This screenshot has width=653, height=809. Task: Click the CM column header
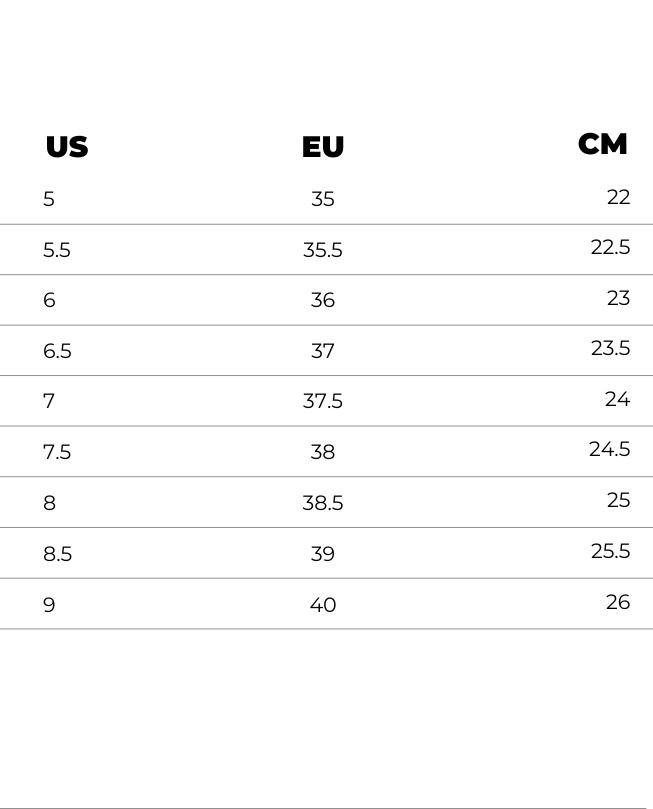tap(603, 144)
